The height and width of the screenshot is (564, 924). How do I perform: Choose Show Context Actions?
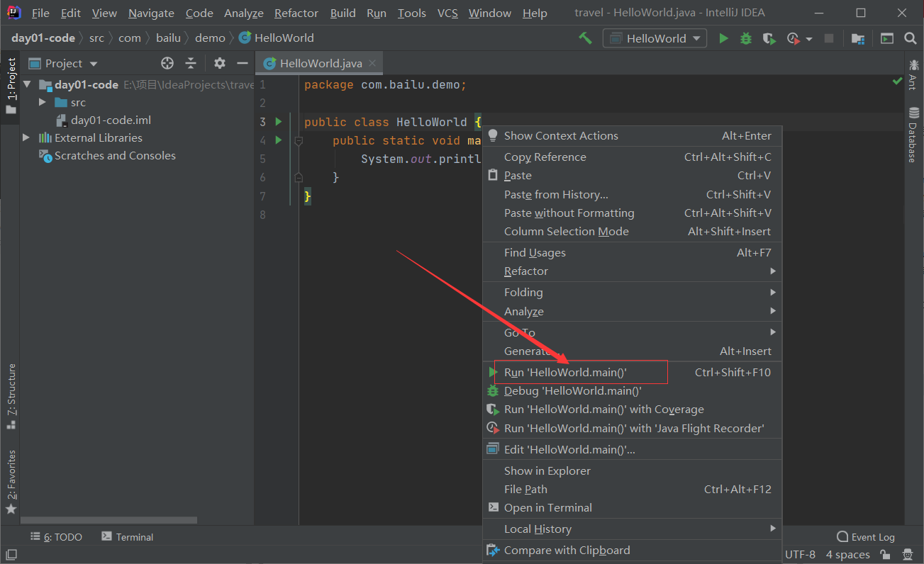632,135
